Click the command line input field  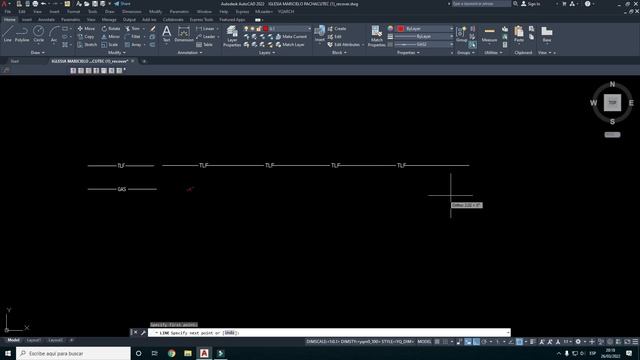coord(329,333)
